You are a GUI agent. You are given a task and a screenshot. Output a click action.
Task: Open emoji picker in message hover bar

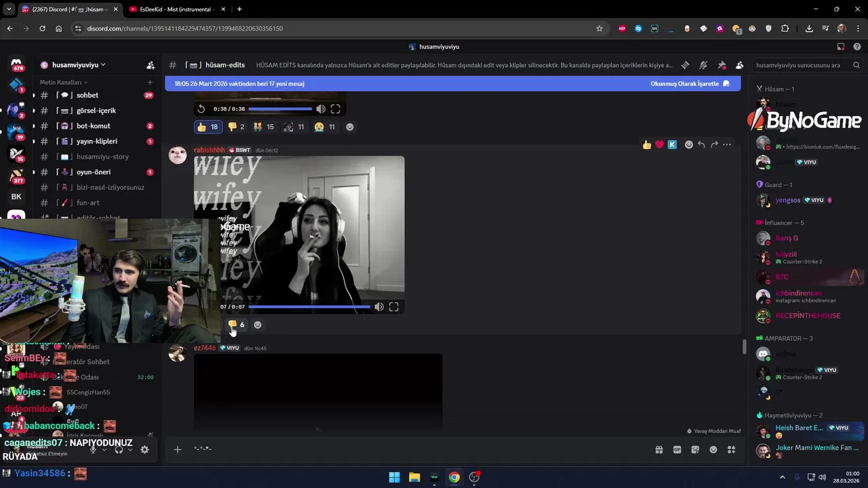[689, 144]
